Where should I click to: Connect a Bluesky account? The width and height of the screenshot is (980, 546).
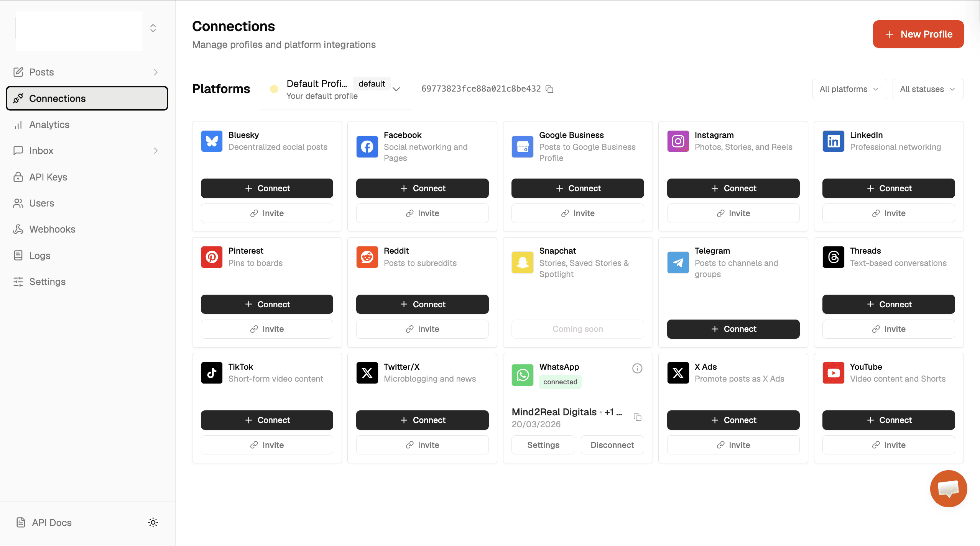click(x=267, y=188)
